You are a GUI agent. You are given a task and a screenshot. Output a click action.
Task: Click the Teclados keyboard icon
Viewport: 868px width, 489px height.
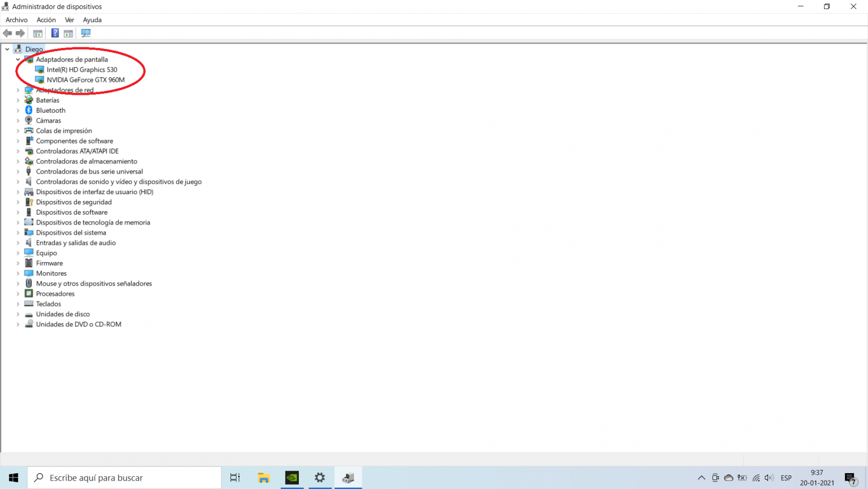point(29,304)
